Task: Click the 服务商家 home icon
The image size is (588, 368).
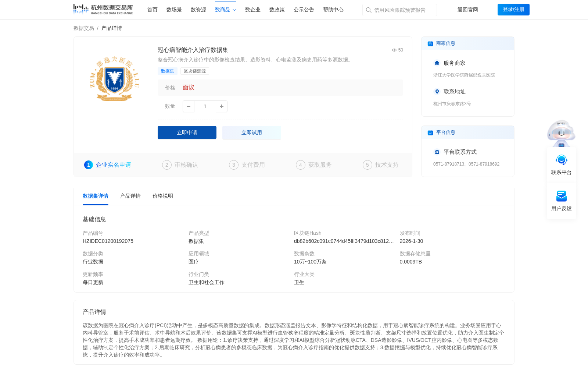Action: pyautogui.click(x=437, y=63)
